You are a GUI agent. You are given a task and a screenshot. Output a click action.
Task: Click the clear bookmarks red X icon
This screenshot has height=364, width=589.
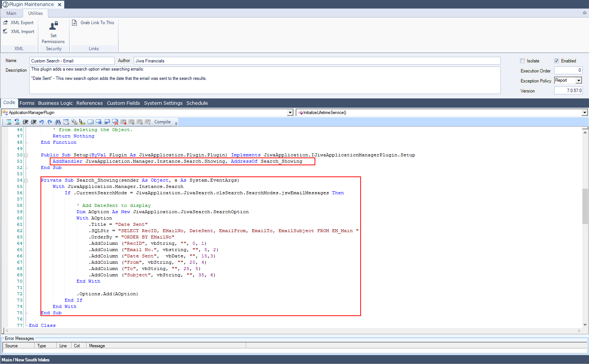tap(115, 122)
